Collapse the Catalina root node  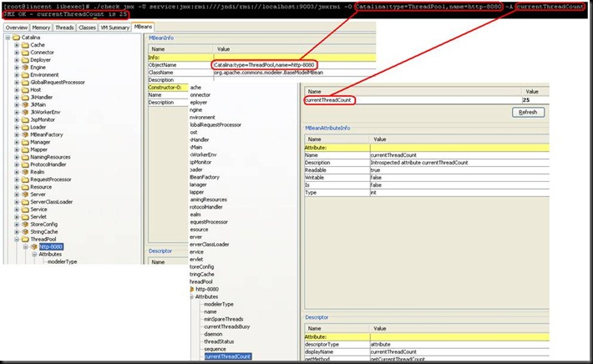[x=8, y=38]
